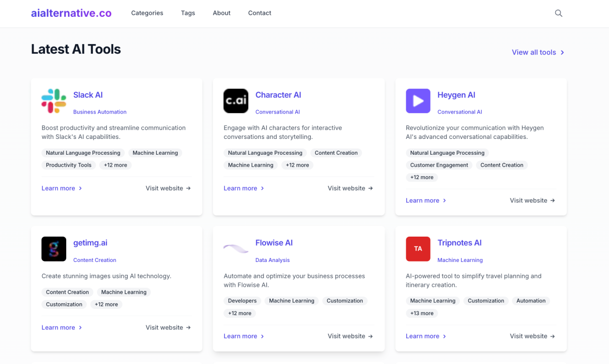The width and height of the screenshot is (609, 364).
Task: Select Heygen AI's Conversational AI category
Action: (x=459, y=112)
